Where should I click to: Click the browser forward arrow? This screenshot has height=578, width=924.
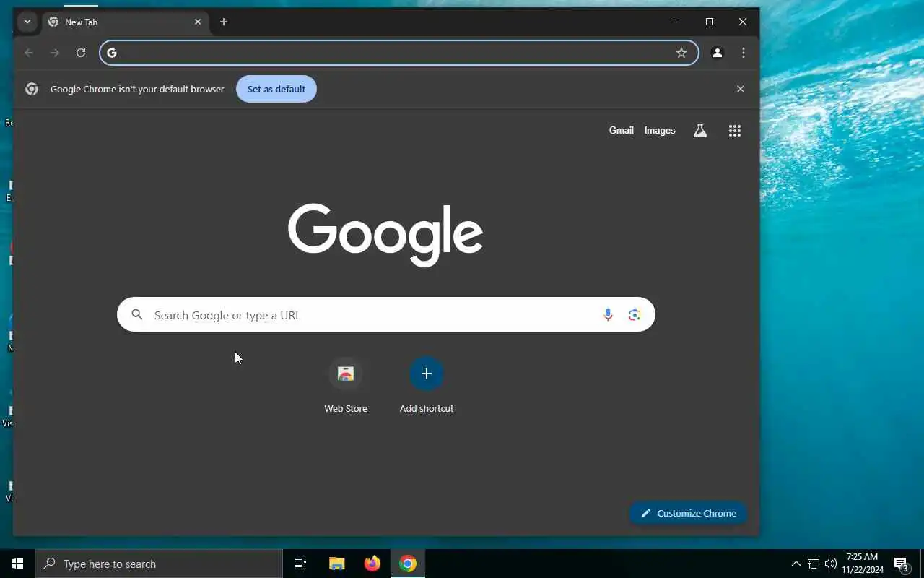[x=55, y=53]
